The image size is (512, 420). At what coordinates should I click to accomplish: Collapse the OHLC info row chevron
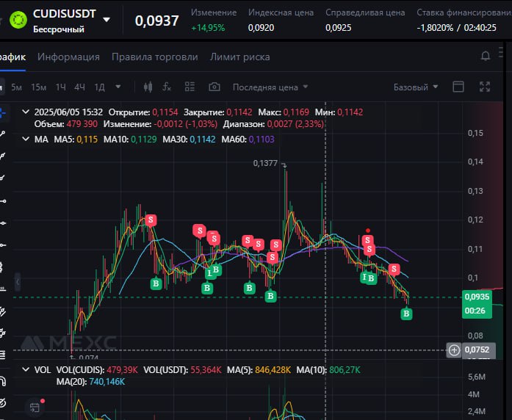point(26,112)
